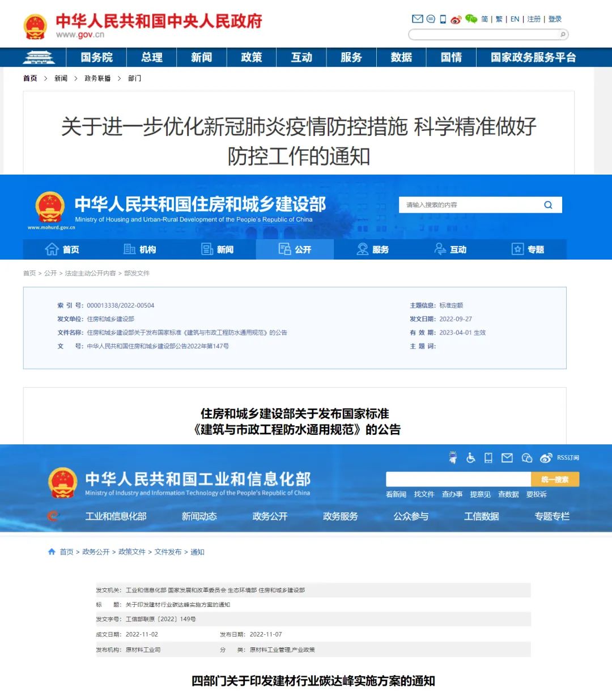612x700 pixels.
Task: Click the envelope mail icon on MIIT header
Action: 507,458
